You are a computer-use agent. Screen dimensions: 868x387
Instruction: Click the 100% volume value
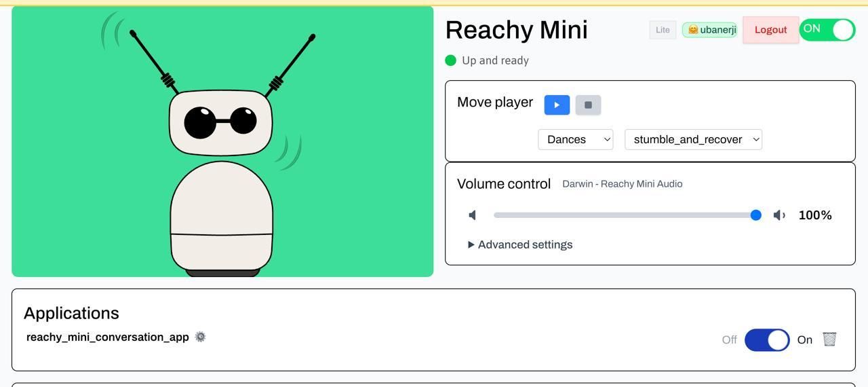(x=815, y=215)
